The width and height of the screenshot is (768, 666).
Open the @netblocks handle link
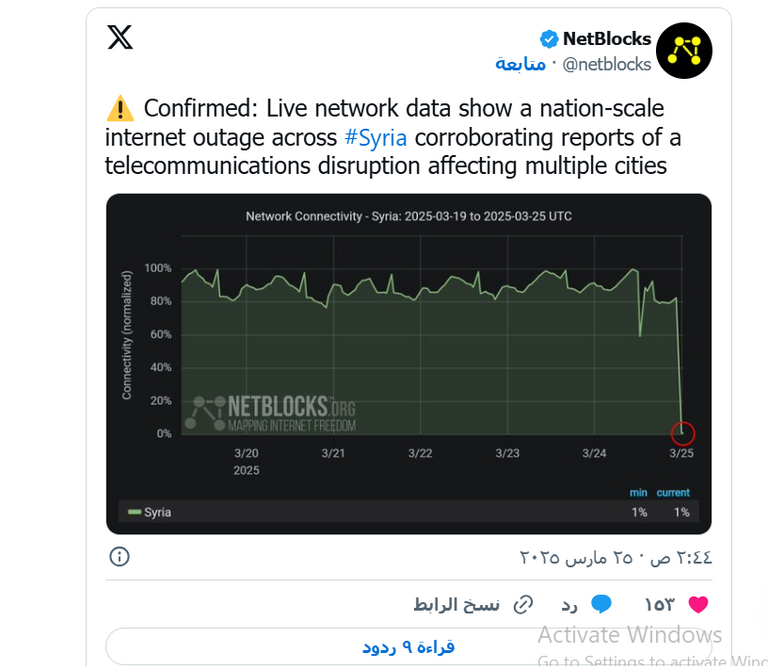[607, 64]
